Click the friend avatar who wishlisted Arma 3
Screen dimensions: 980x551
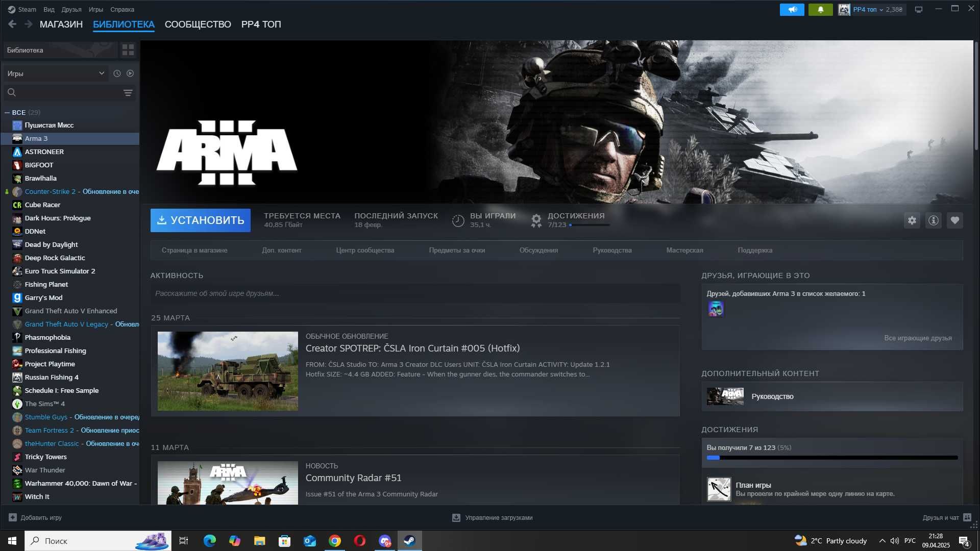point(716,309)
